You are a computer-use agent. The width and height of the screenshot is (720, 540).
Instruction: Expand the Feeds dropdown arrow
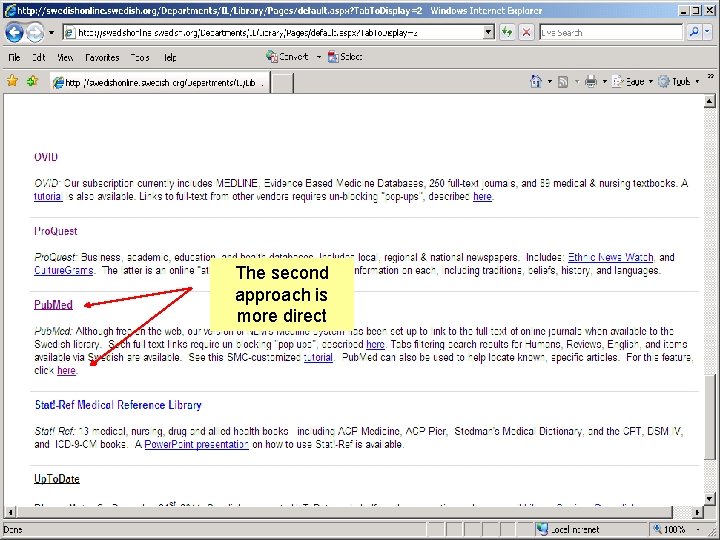coord(577,82)
